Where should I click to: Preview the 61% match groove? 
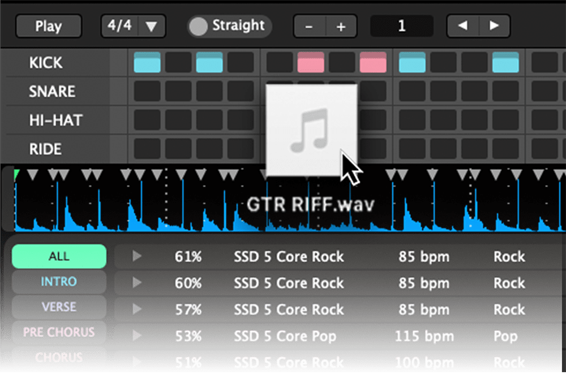tap(136, 257)
